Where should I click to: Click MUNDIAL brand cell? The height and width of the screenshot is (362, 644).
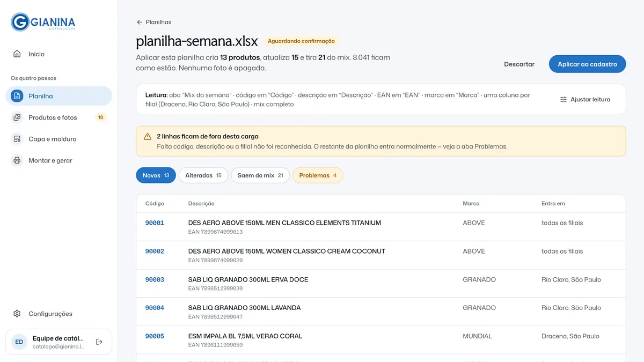(477, 336)
